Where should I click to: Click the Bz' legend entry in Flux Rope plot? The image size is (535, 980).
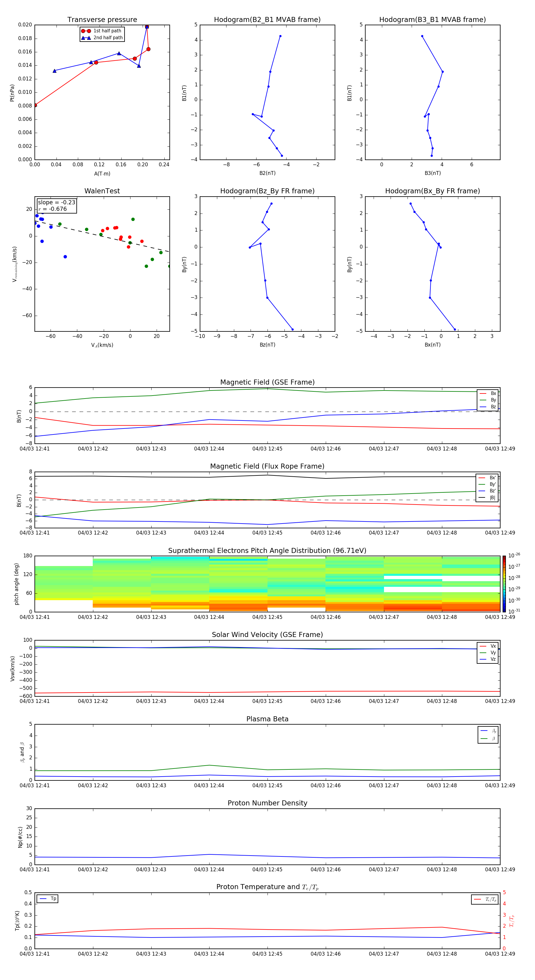click(x=487, y=491)
